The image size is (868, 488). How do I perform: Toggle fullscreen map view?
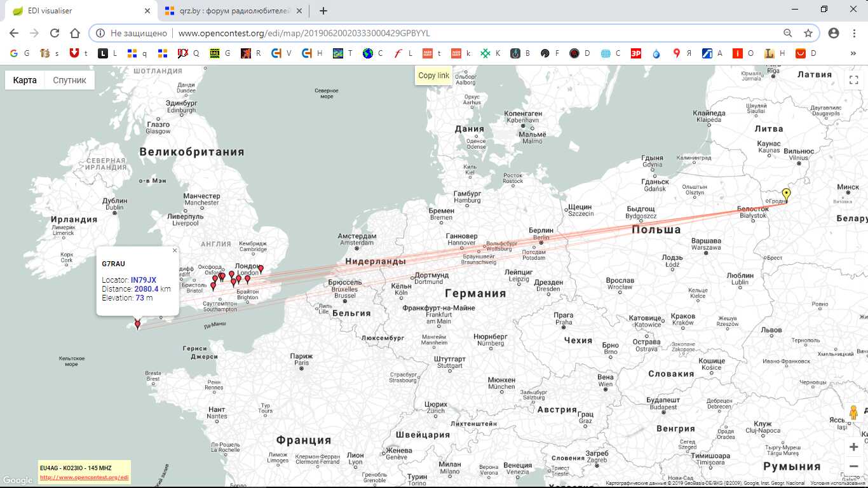[853, 80]
